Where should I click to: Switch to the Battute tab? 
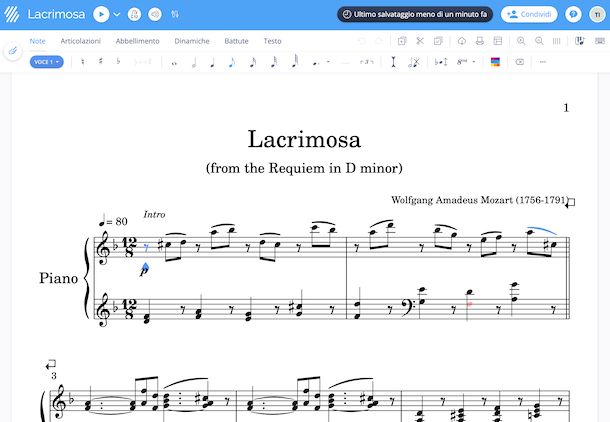[236, 41]
